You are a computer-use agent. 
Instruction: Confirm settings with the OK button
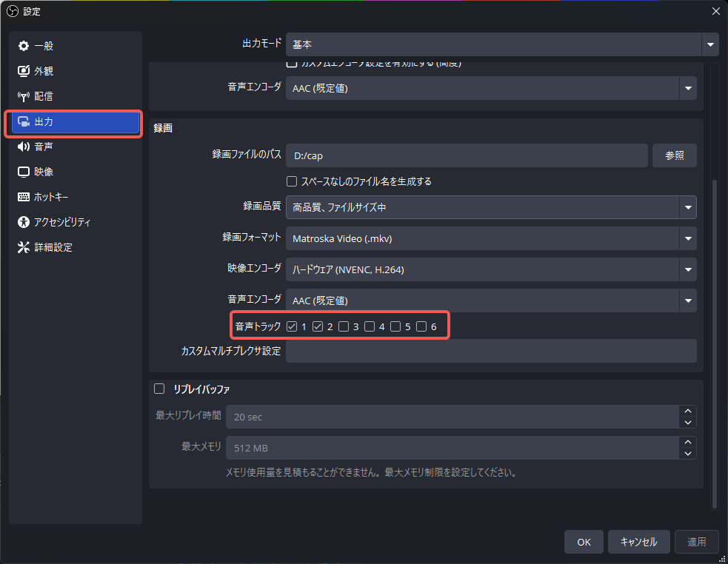coord(584,542)
